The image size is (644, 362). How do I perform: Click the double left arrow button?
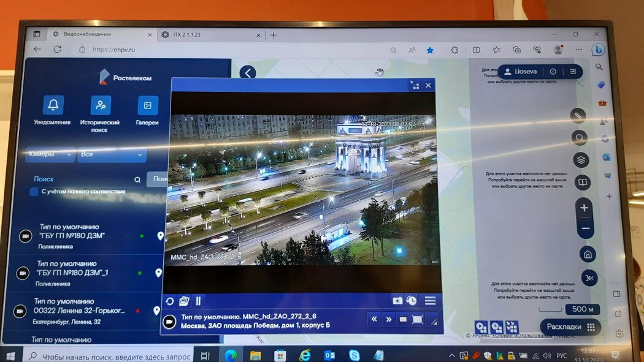pyautogui.click(x=374, y=319)
